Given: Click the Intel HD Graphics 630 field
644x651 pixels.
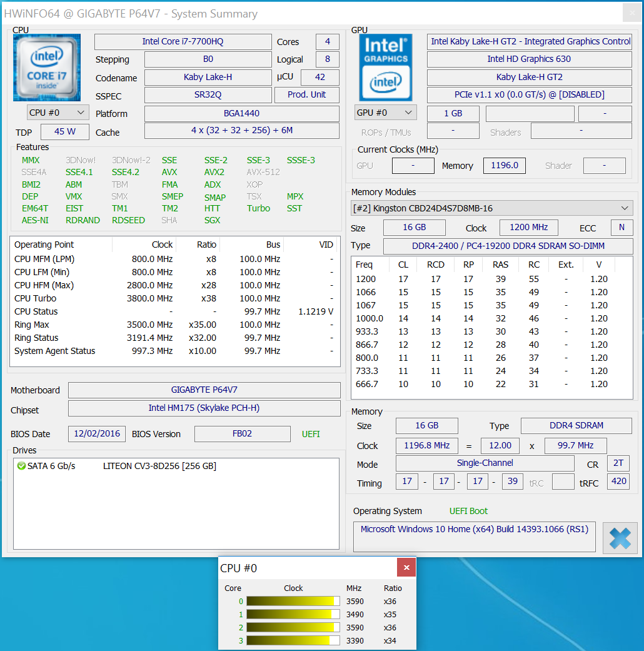Looking at the screenshot, I should point(530,59).
